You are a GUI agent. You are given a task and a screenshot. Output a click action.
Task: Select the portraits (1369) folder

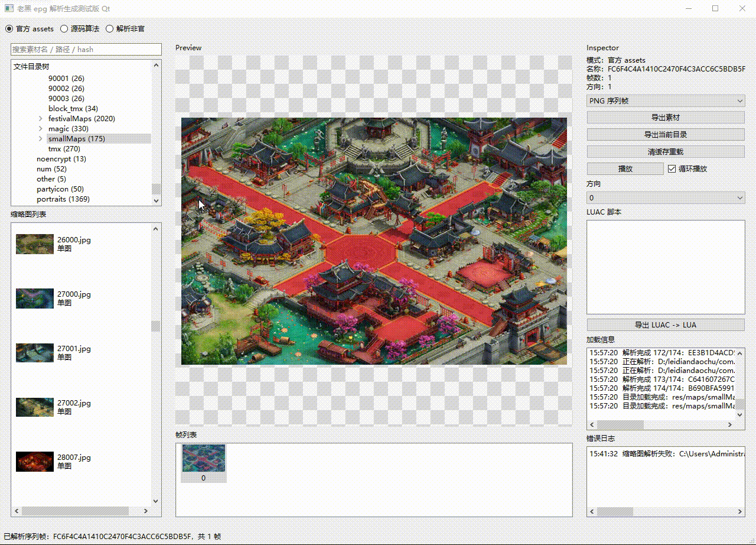[63, 199]
